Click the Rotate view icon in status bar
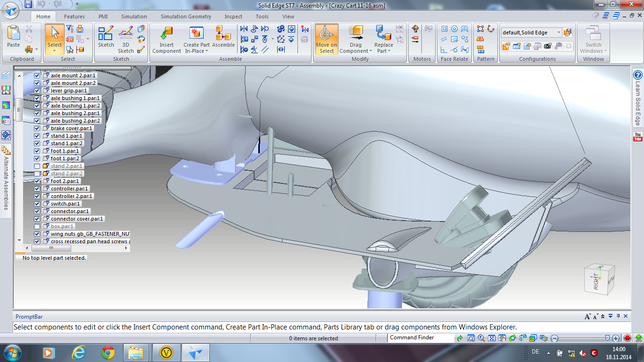This screenshot has width=644, height=362. coord(512,338)
